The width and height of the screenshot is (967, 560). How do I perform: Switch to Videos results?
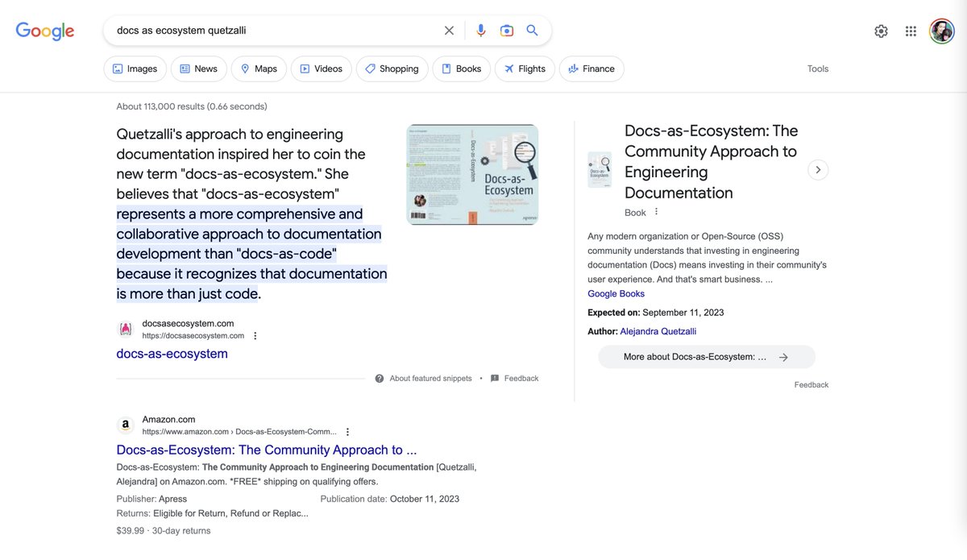(322, 68)
